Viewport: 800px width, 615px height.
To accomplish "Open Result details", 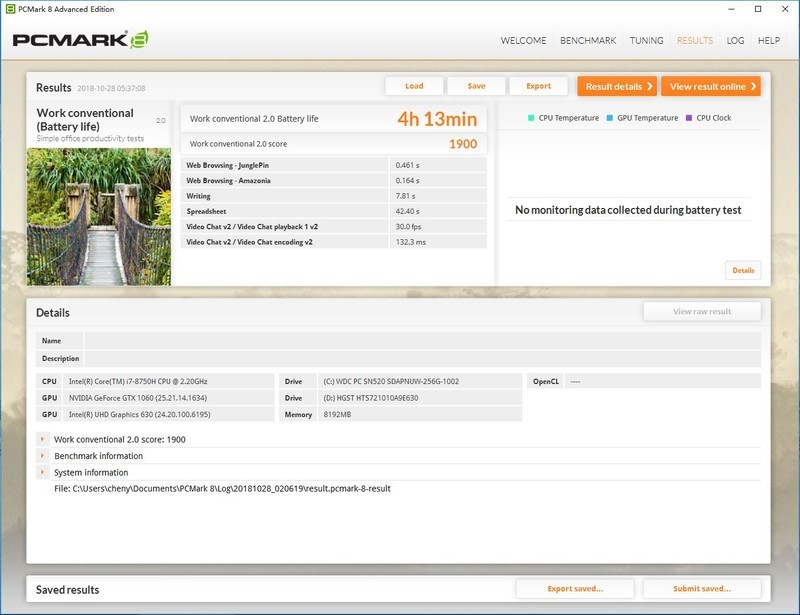I will pos(617,86).
